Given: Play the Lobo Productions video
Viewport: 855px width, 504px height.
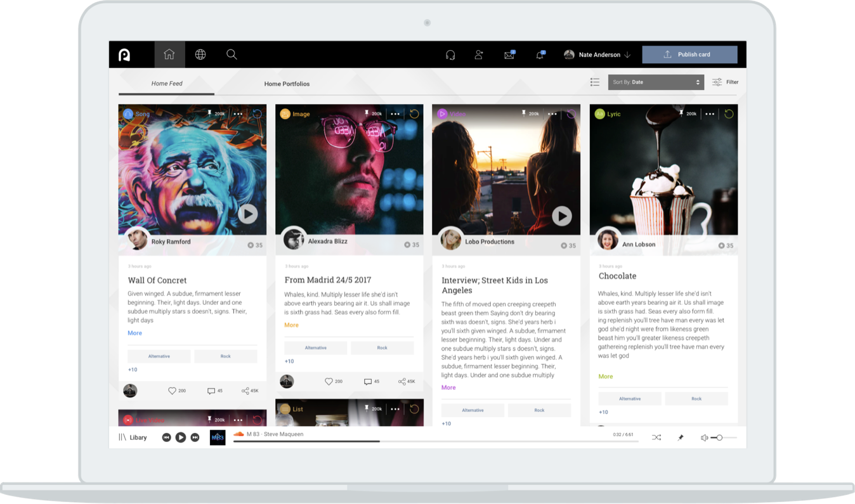Looking at the screenshot, I should (561, 216).
